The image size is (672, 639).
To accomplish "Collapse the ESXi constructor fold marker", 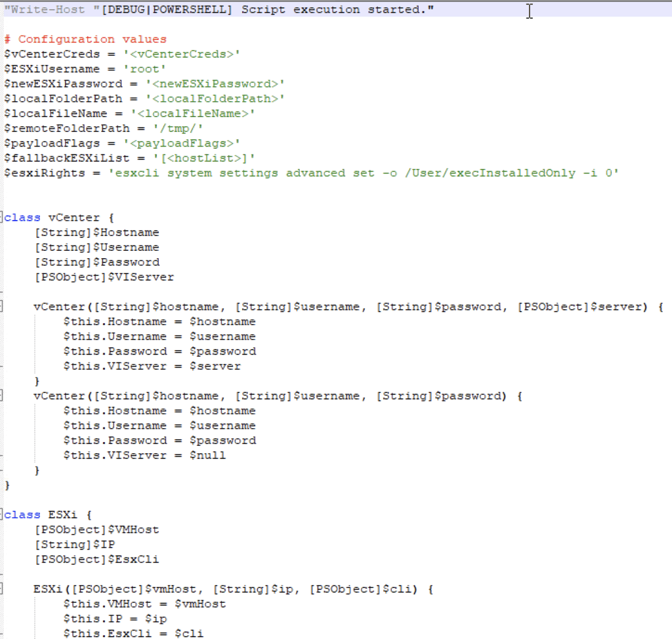I will point(1,588).
